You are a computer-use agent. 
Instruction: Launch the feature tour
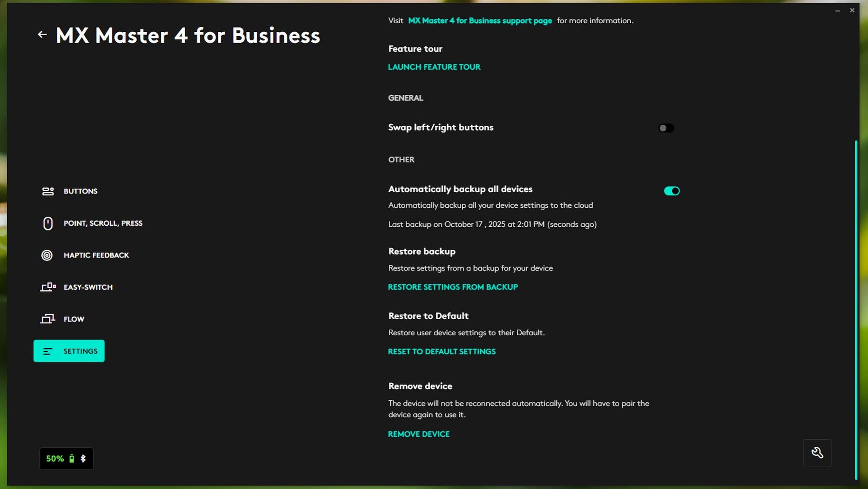tap(434, 67)
